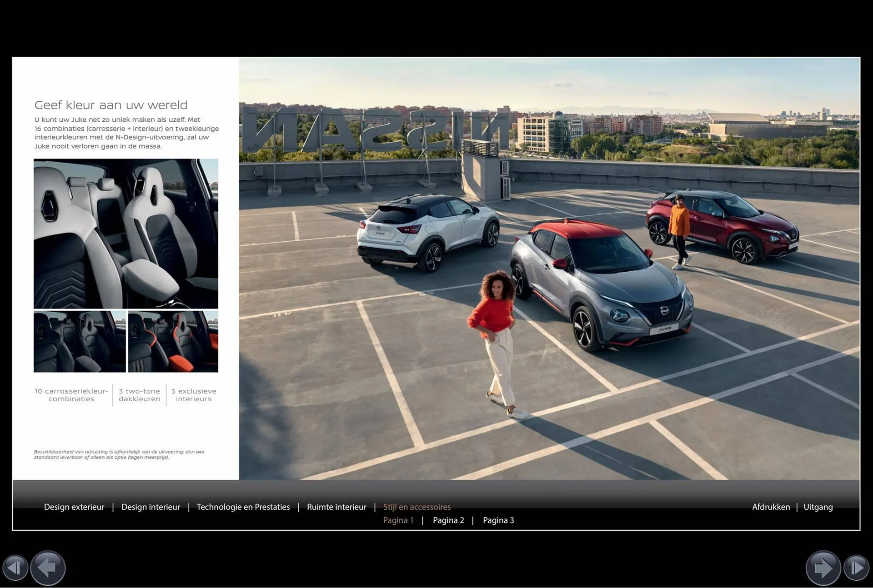Click the Geef kleur aan uw wereld heading

point(111,105)
